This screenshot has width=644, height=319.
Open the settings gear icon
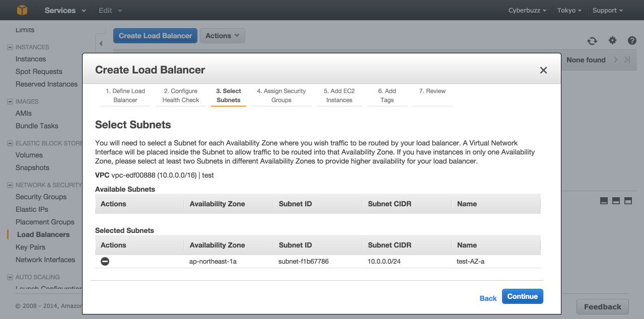612,41
